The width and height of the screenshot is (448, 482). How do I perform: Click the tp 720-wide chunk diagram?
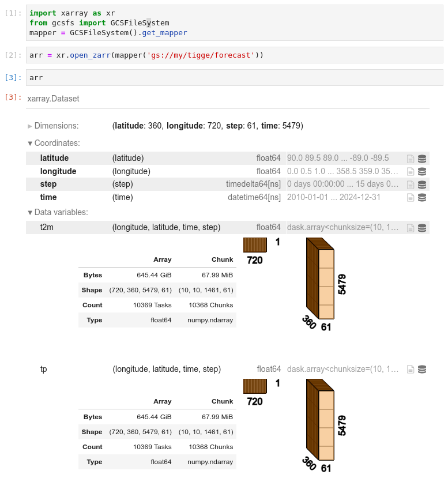(255, 386)
